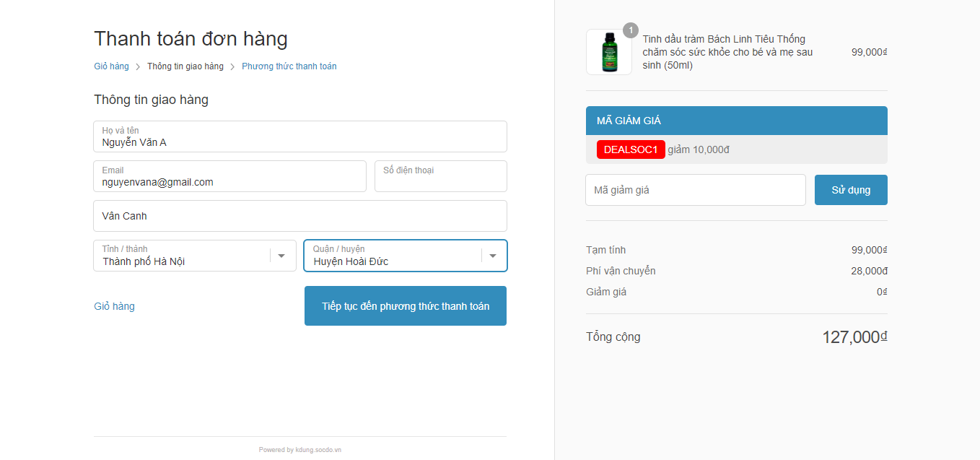The image size is (980, 460).
Task: Click the Giỏ hàng link below the form
Action: tap(114, 306)
